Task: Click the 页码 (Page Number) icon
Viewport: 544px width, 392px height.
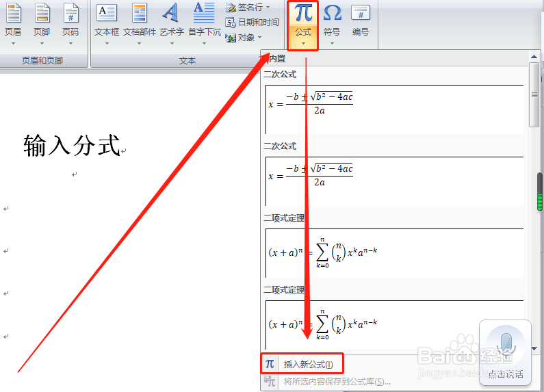Action: [x=70, y=13]
